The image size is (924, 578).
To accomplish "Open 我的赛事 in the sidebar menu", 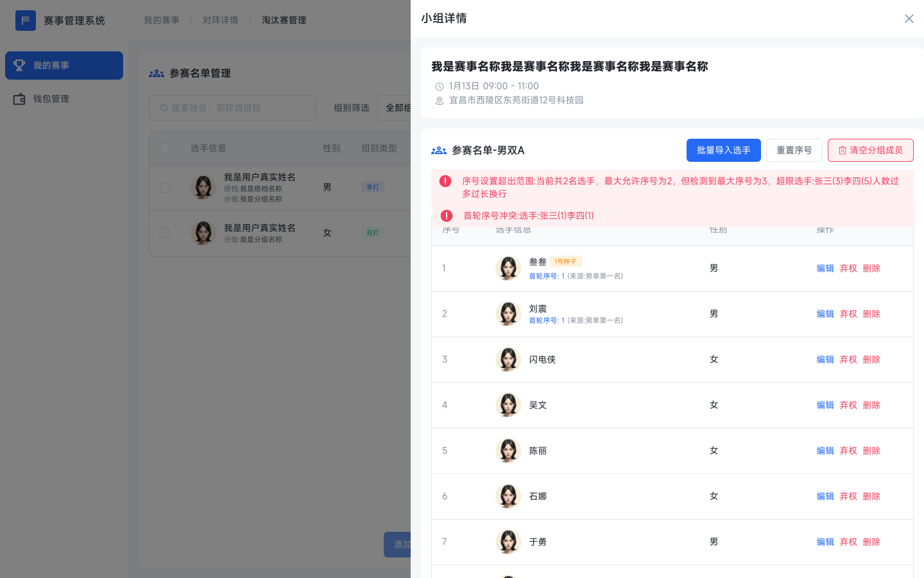I will tap(64, 66).
